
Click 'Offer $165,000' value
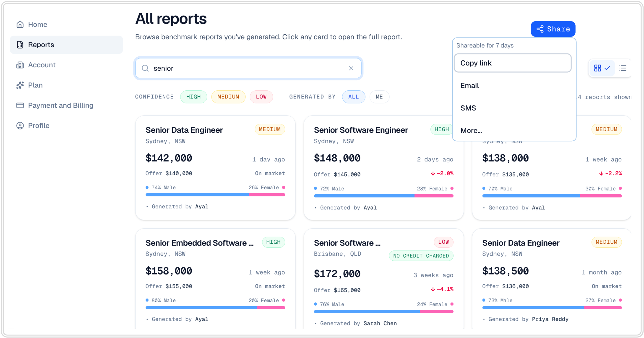[x=337, y=290]
